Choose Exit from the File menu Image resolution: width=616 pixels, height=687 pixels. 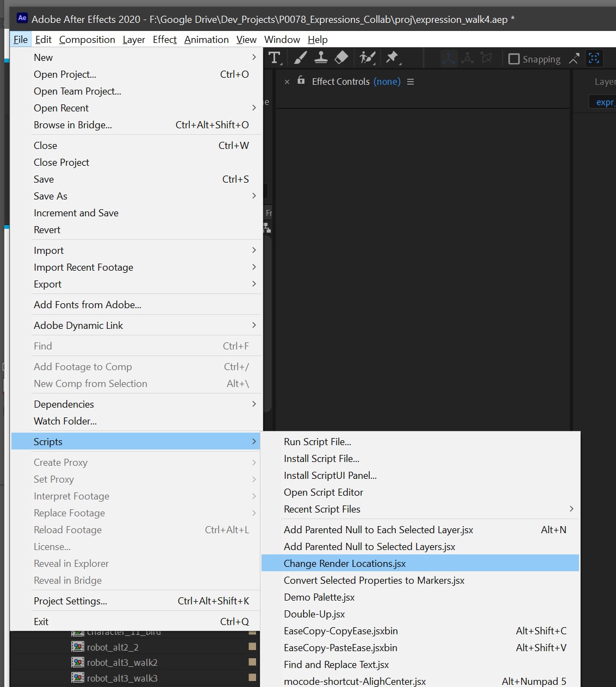pos(136,622)
